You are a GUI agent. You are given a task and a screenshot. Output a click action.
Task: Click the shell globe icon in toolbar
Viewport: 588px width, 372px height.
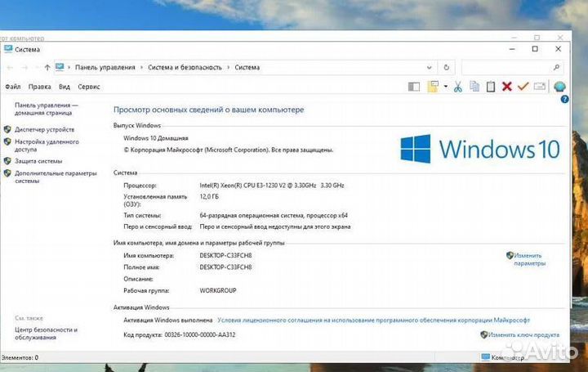559,87
